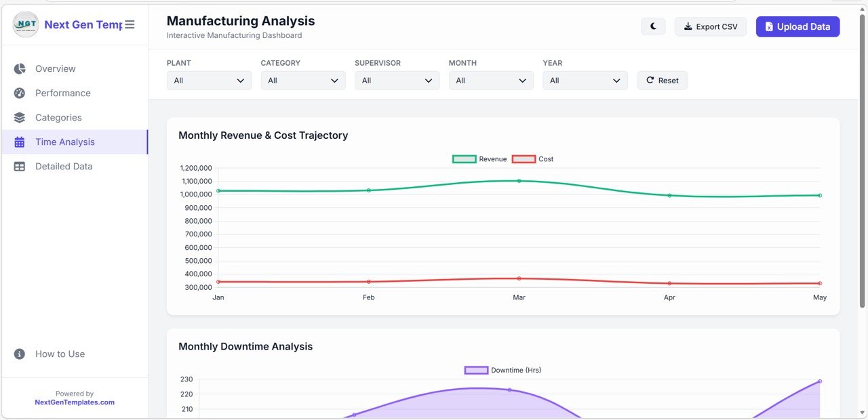Select the Time Analysis calendar icon

pyautogui.click(x=20, y=142)
